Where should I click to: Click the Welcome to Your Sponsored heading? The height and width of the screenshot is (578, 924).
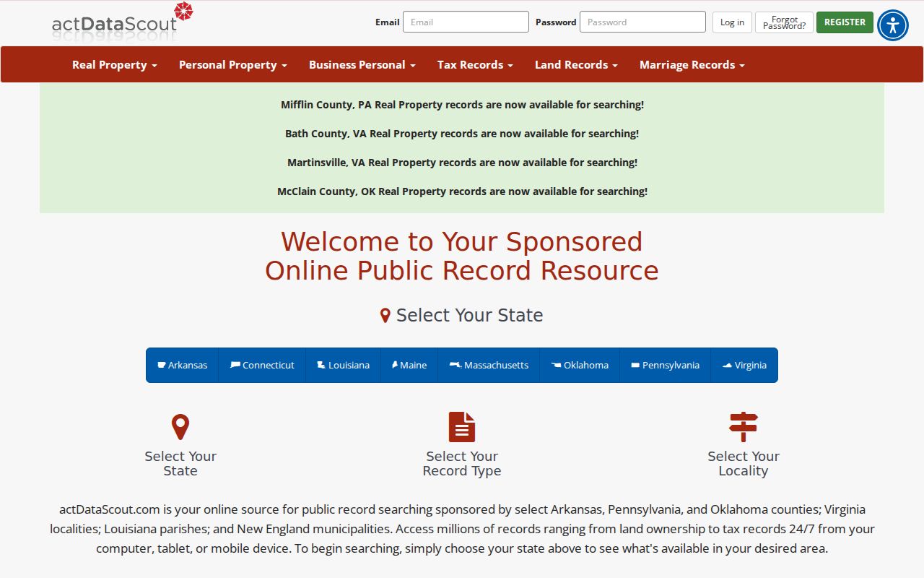[x=462, y=256]
